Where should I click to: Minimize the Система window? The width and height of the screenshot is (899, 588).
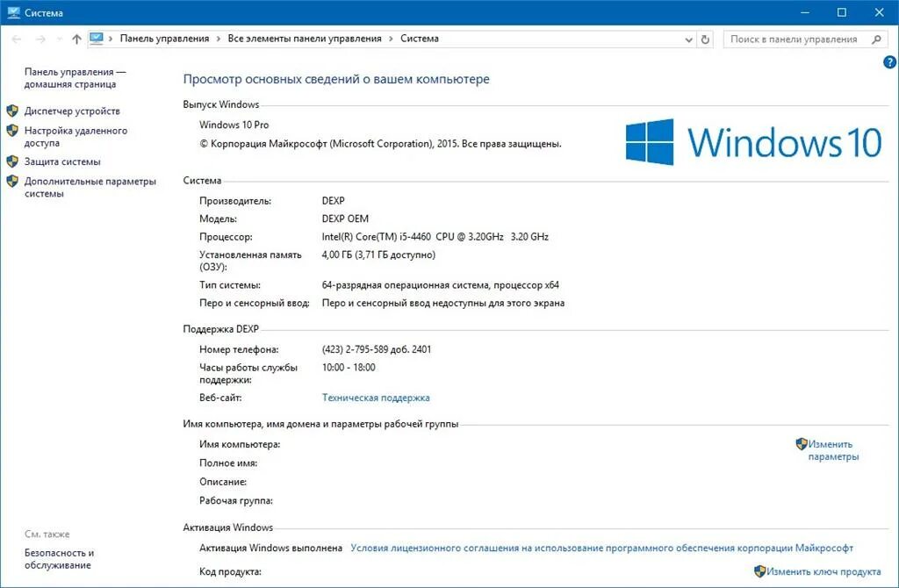(805, 12)
